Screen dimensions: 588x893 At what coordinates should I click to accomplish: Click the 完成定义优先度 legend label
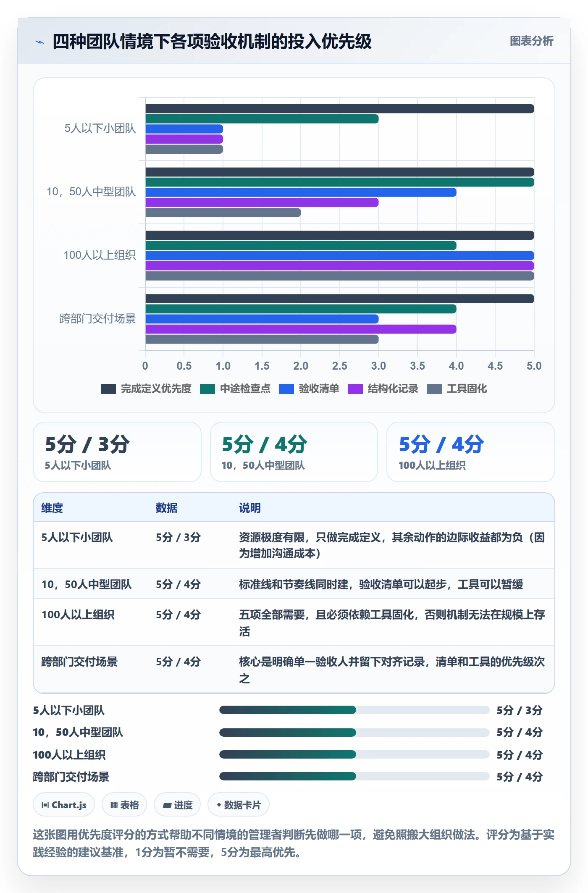click(156, 389)
